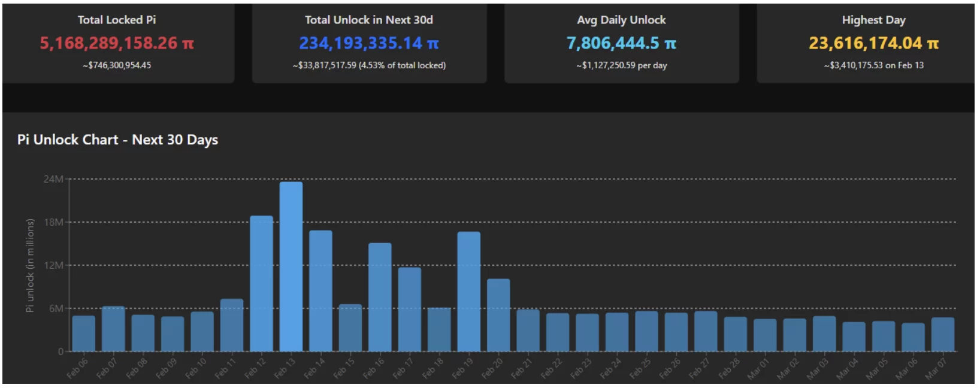Click the 234,193,335.14 π blue value
Viewport: 980px width, 388px height.
coord(368,43)
